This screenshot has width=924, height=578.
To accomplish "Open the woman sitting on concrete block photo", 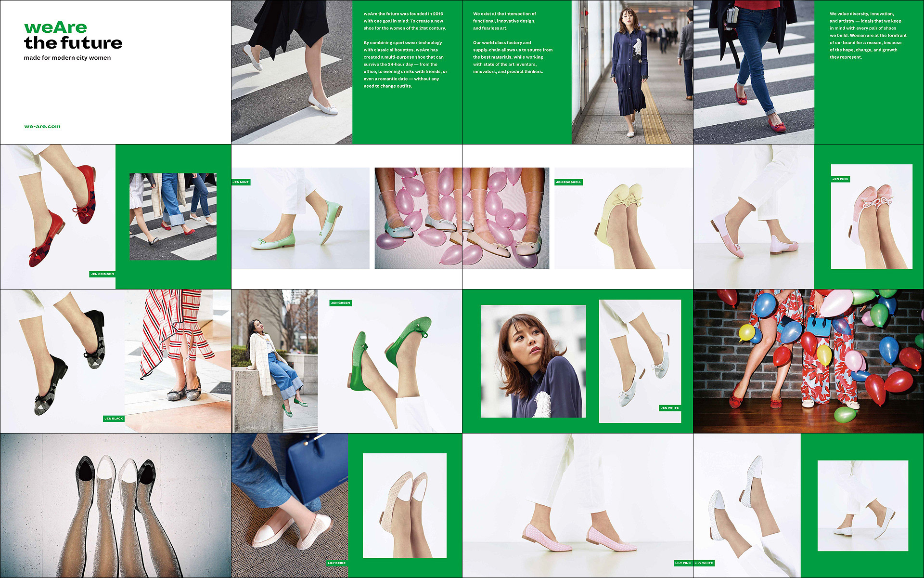I will pyautogui.click(x=274, y=361).
